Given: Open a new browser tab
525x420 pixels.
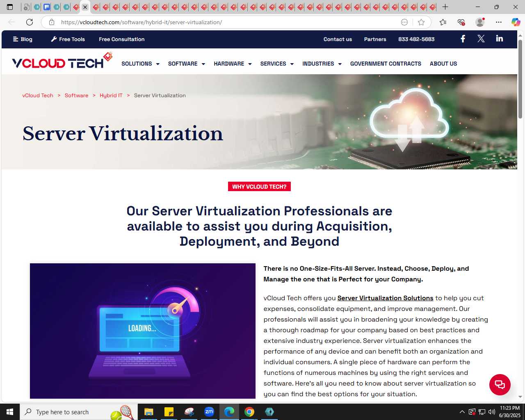Looking at the screenshot, I should pyautogui.click(x=445, y=7).
